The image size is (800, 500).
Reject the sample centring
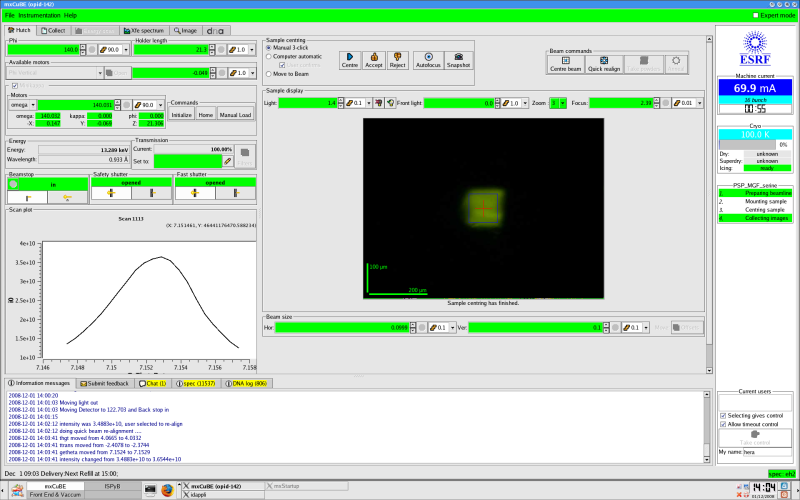pos(397,61)
